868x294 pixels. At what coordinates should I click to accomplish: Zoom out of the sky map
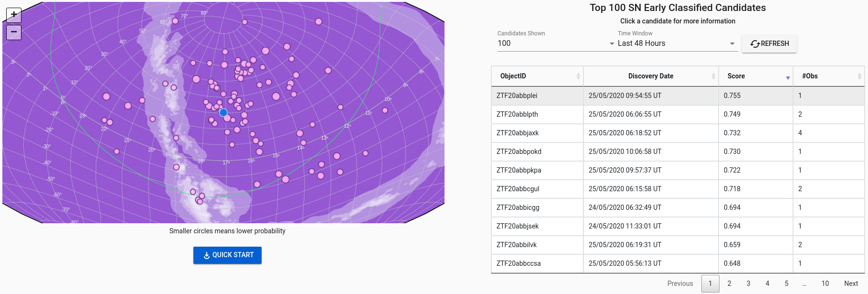14,32
